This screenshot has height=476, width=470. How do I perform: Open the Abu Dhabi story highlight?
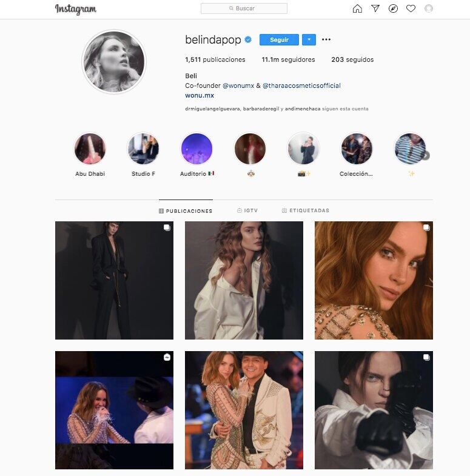click(90, 149)
